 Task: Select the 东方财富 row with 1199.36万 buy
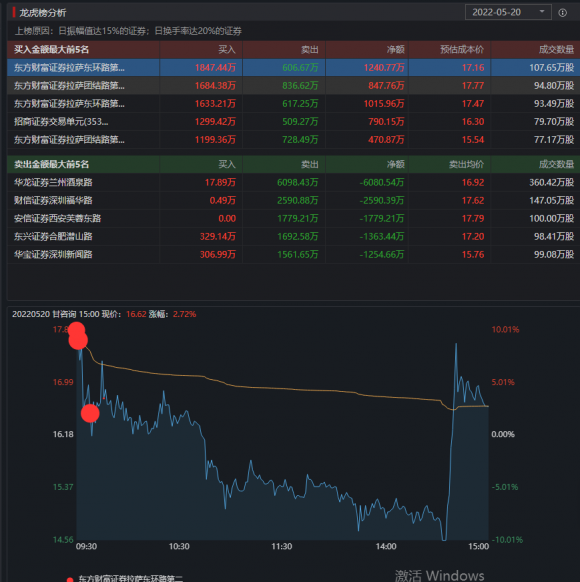(x=293, y=140)
